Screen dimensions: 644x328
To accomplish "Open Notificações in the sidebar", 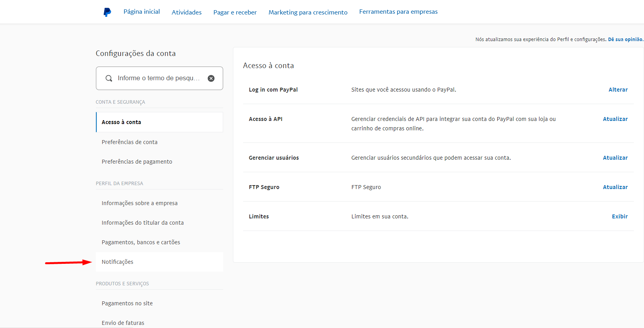I will [159, 262].
